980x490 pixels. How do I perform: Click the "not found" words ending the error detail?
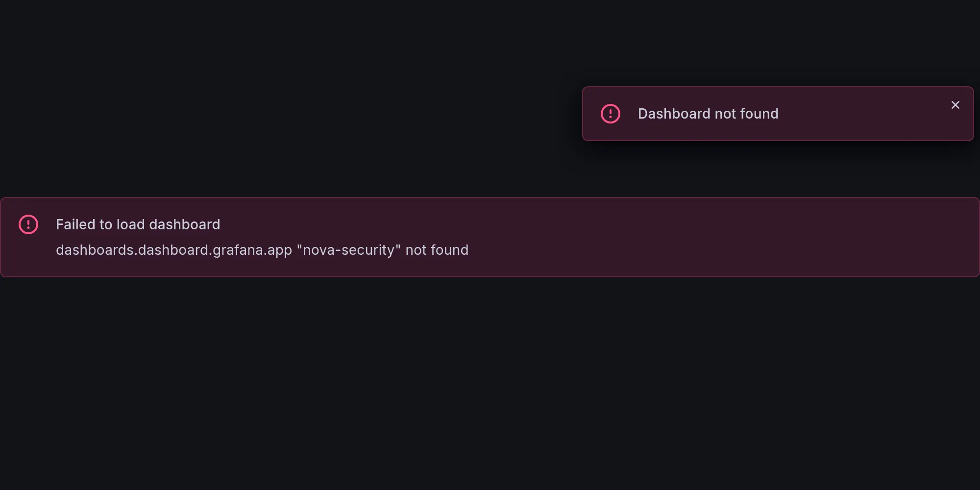click(x=437, y=250)
